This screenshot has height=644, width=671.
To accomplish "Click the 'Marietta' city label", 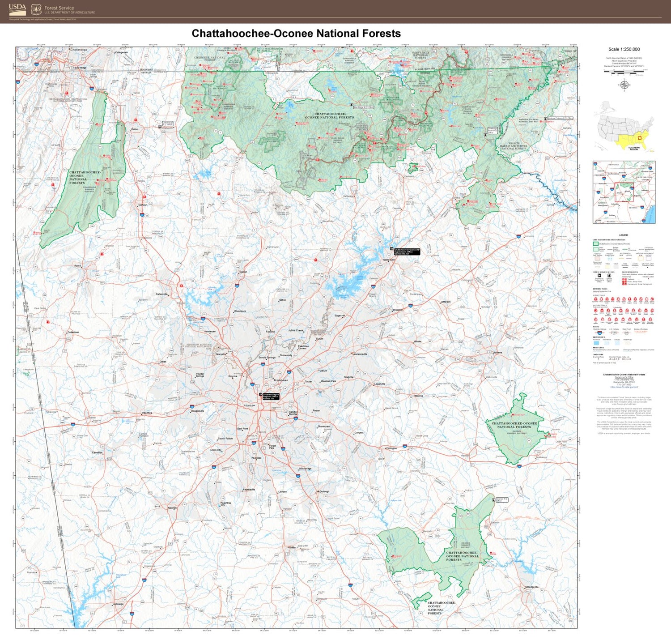I will (221, 354).
